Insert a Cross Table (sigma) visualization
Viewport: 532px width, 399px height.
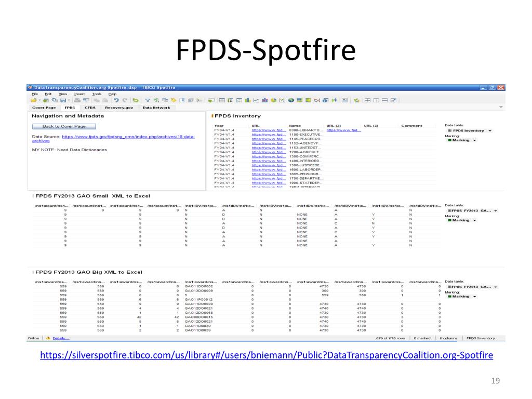pyautogui.click(x=230, y=100)
